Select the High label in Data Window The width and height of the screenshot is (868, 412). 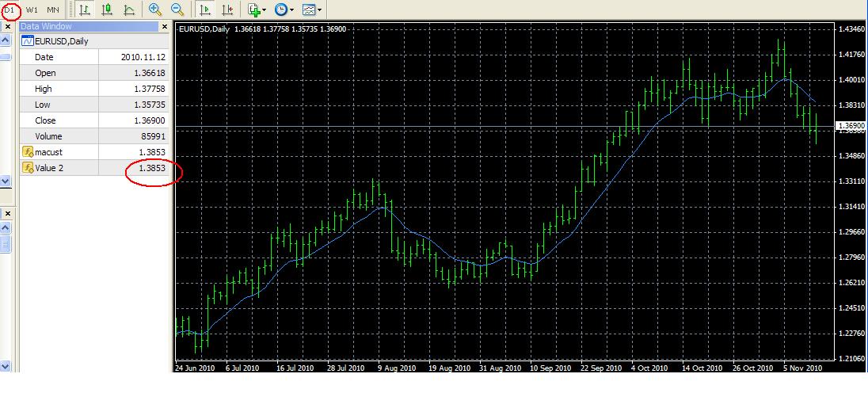click(x=44, y=89)
